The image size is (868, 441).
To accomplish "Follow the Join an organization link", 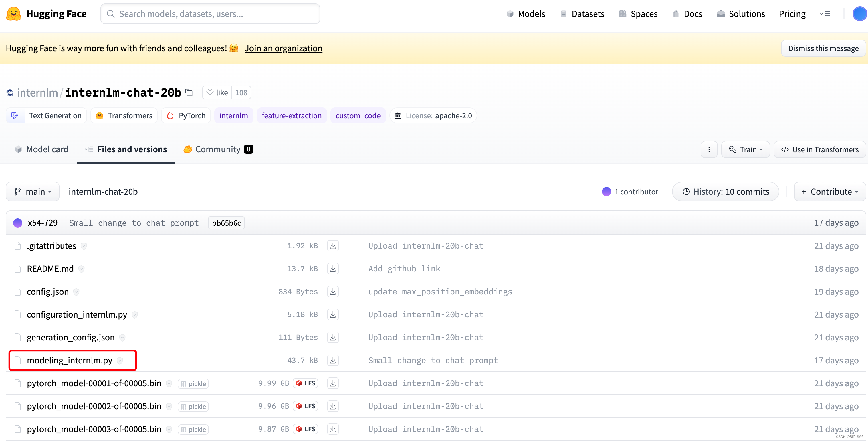I will click(x=284, y=48).
